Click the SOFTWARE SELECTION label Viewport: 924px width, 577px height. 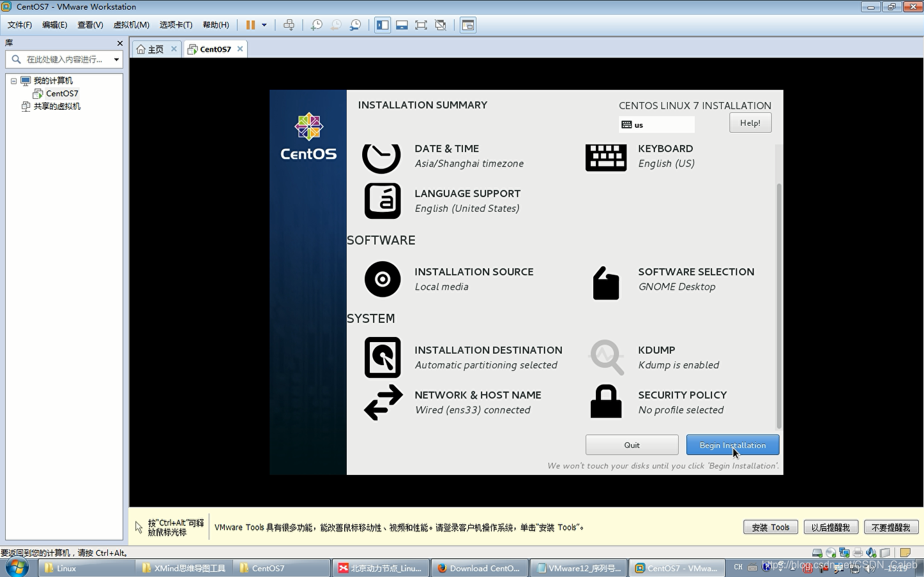[696, 272]
